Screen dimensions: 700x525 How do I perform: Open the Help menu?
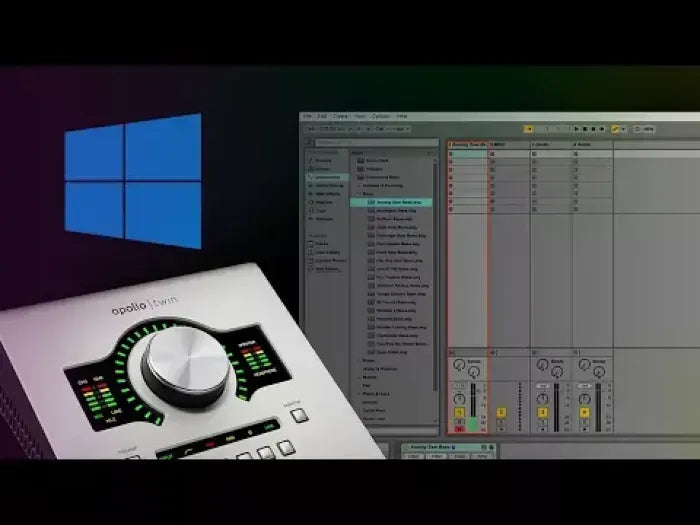[402, 117]
